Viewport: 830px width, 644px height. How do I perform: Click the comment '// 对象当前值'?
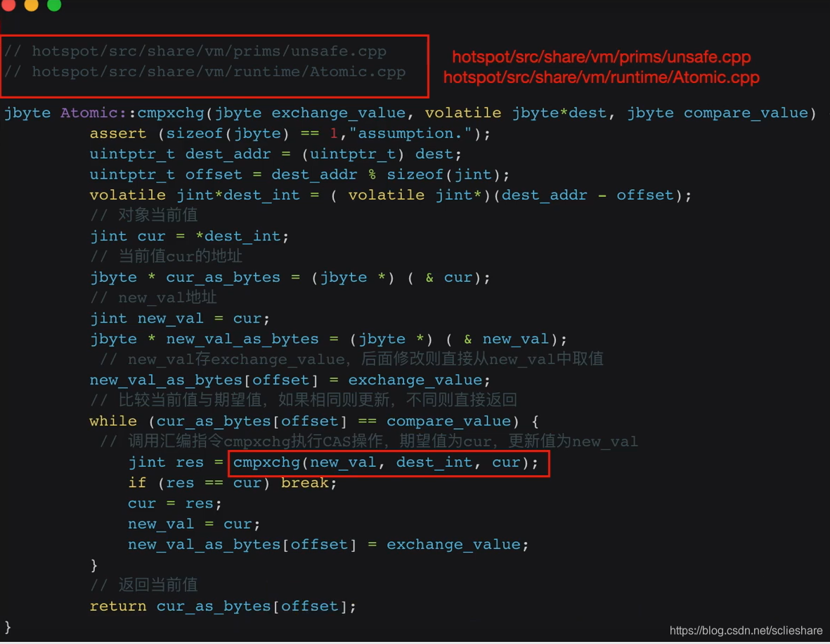pyautogui.click(x=144, y=216)
